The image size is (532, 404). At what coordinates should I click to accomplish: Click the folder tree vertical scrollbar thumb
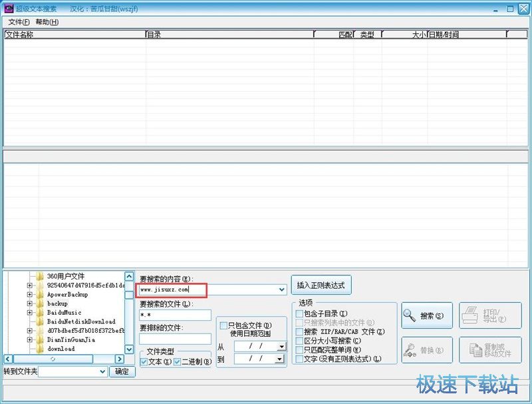pyautogui.click(x=129, y=295)
